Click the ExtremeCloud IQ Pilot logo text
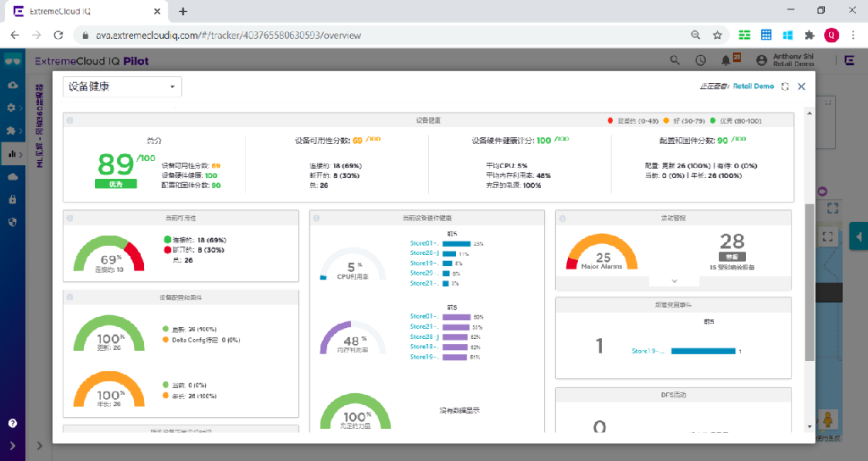 (92, 61)
